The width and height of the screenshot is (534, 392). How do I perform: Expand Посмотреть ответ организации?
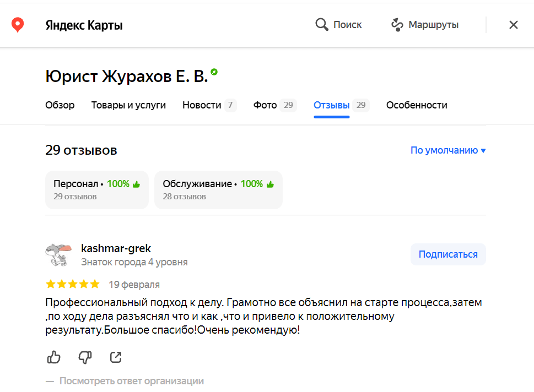coord(132,381)
